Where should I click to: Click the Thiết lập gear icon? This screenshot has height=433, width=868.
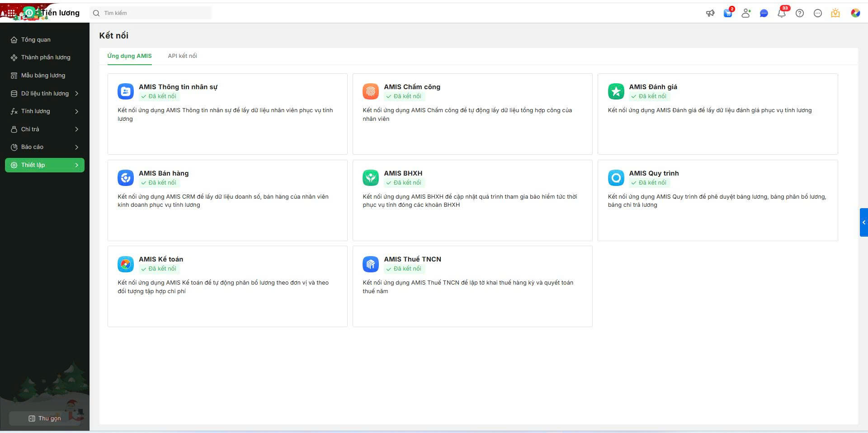[14, 165]
